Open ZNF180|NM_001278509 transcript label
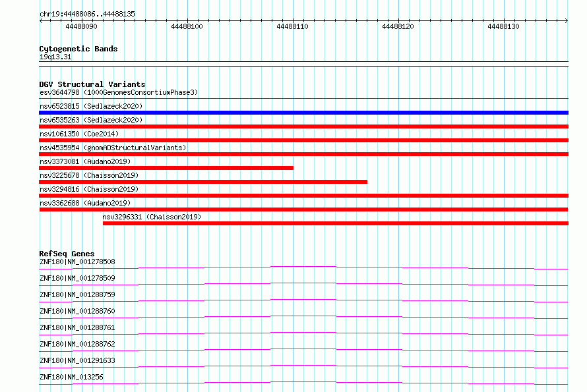This screenshot has height=392, width=587. (x=77, y=278)
